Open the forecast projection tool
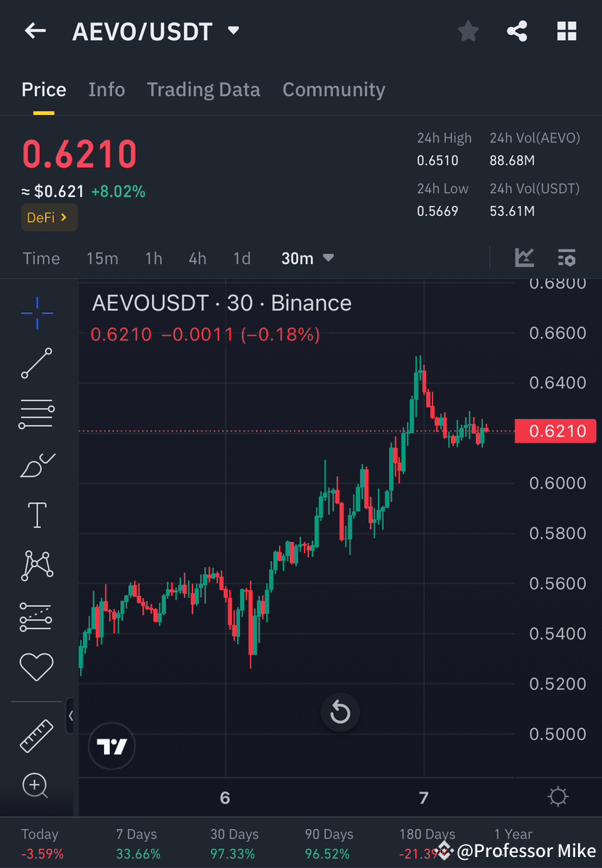This screenshot has height=868, width=602. 36,616
